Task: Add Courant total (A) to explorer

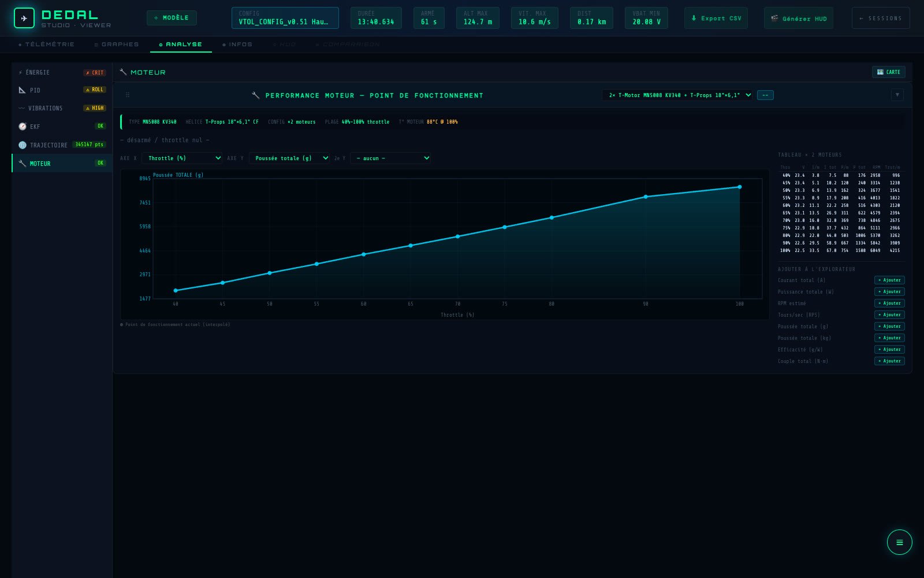Action: pos(889,280)
